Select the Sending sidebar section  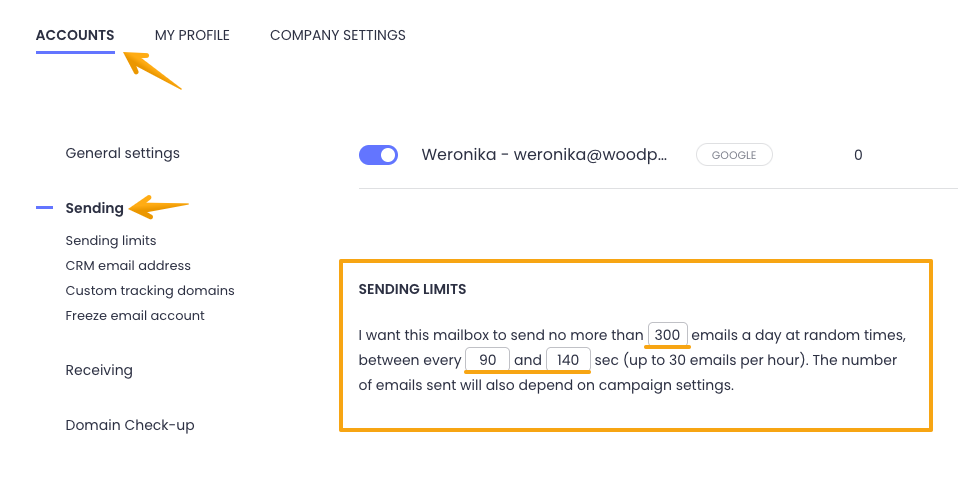click(95, 208)
